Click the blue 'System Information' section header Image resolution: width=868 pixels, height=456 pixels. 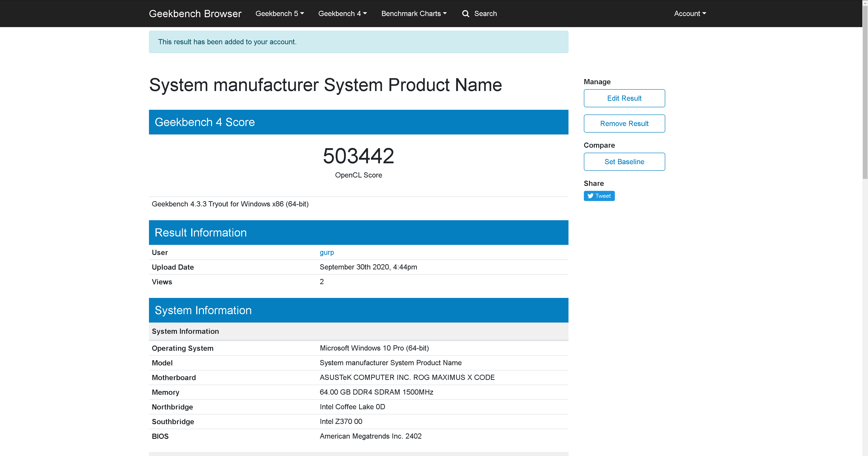359,310
